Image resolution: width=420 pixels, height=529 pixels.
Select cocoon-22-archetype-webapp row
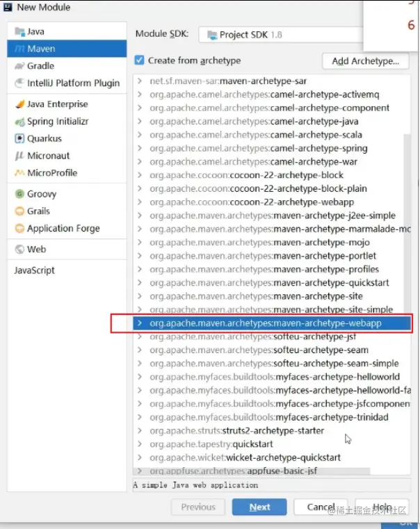click(x=272, y=202)
